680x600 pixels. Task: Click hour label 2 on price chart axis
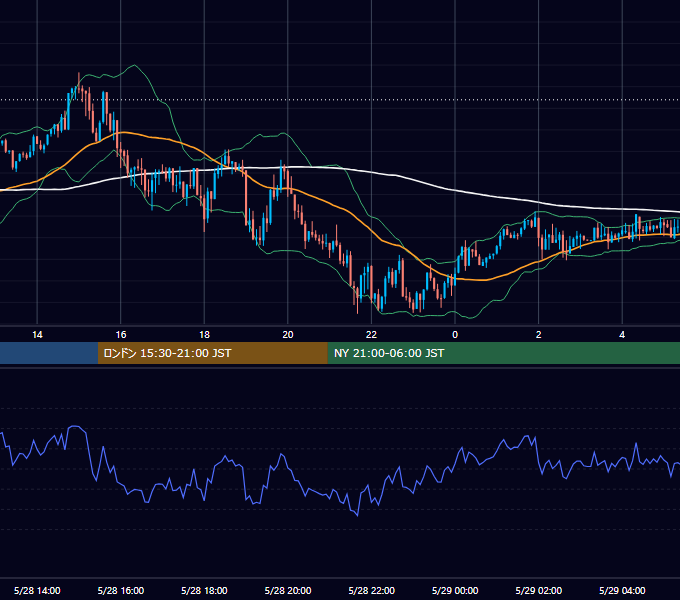(x=539, y=335)
